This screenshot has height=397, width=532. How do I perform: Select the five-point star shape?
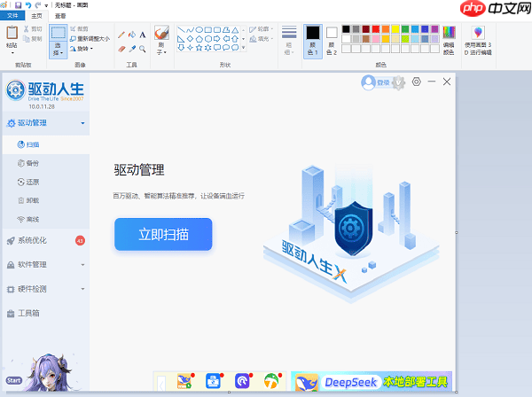click(x=199, y=48)
